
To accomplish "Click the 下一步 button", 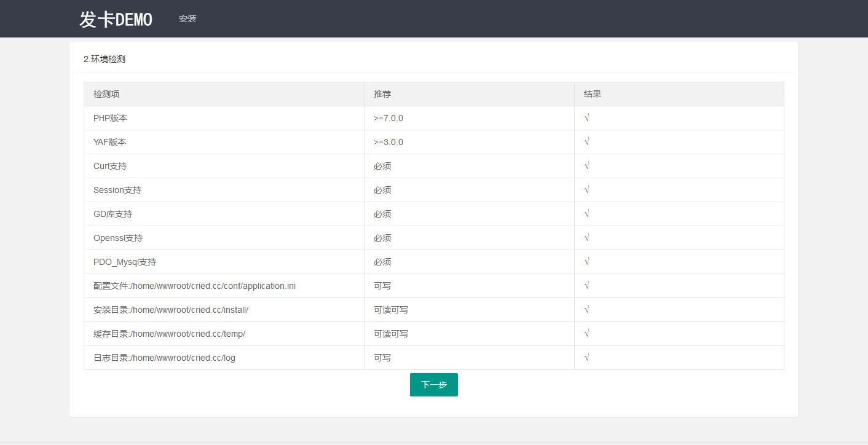I will coord(433,385).
